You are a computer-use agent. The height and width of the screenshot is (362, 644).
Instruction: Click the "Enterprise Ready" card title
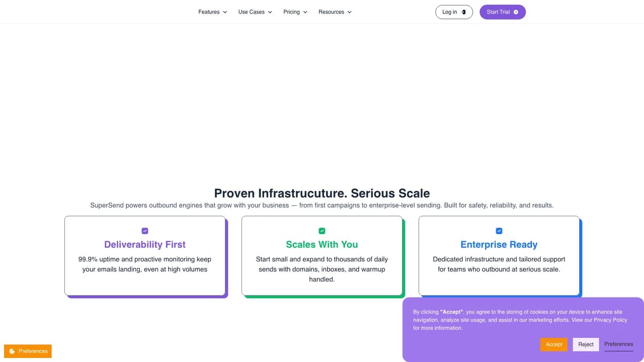tap(499, 244)
